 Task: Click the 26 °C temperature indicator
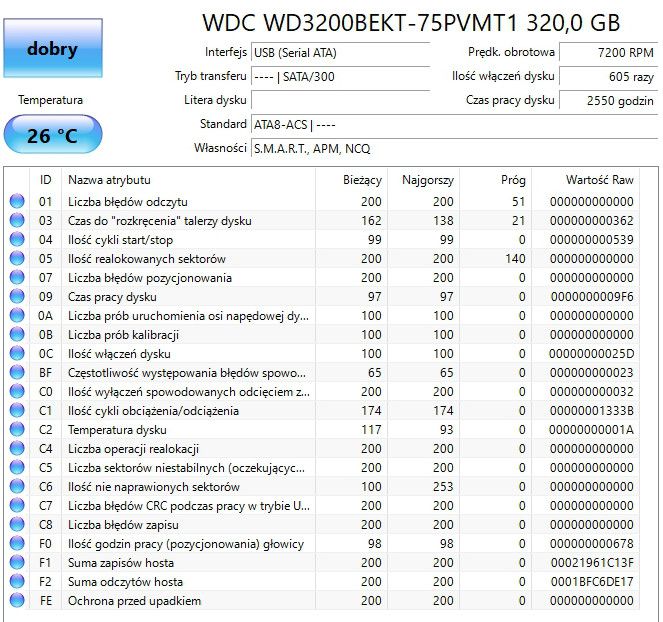[53, 134]
